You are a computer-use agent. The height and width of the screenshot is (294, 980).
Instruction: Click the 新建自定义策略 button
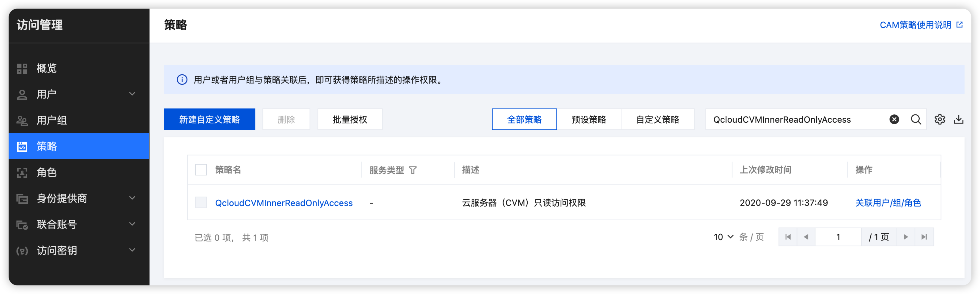pos(209,119)
